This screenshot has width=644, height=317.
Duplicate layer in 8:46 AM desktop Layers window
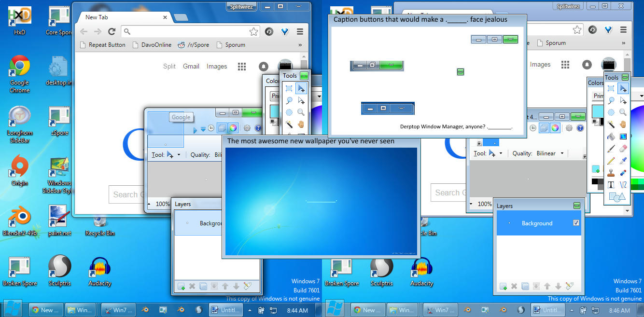pos(525,286)
